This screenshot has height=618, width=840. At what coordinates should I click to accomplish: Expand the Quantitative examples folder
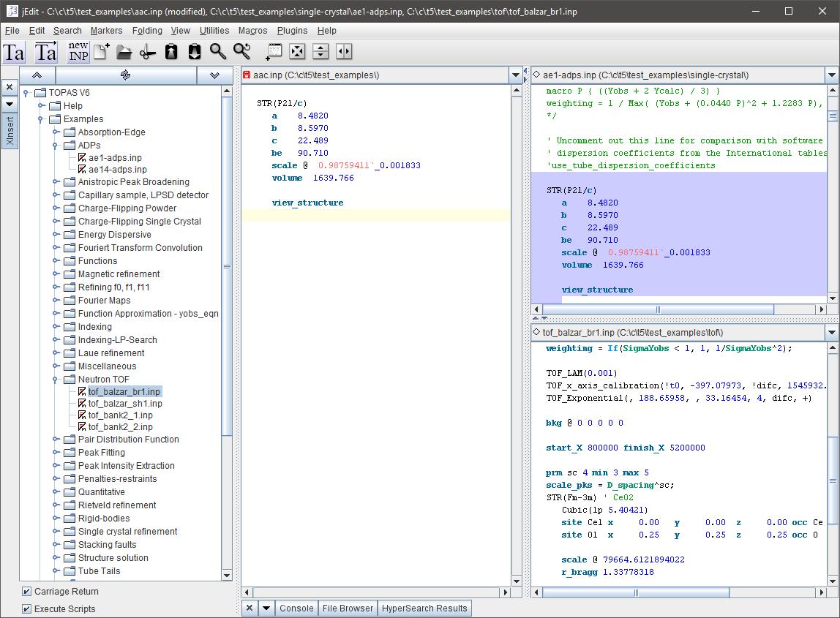click(56, 492)
